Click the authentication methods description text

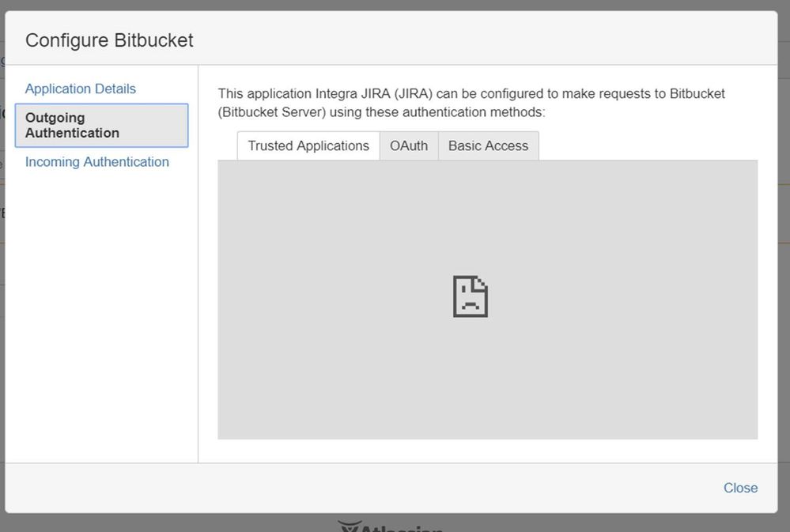pos(471,103)
